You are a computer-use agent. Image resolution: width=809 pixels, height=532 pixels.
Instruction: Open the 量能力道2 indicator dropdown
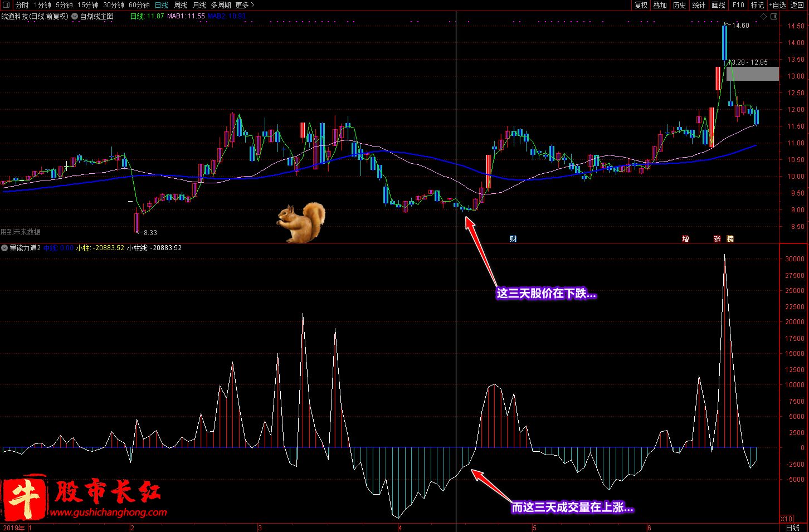point(5,248)
